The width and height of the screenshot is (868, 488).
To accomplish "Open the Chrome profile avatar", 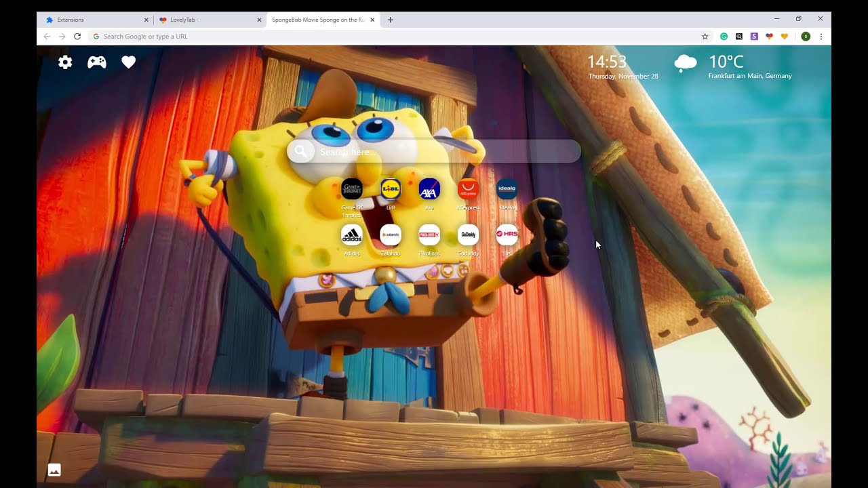I will coord(806,37).
